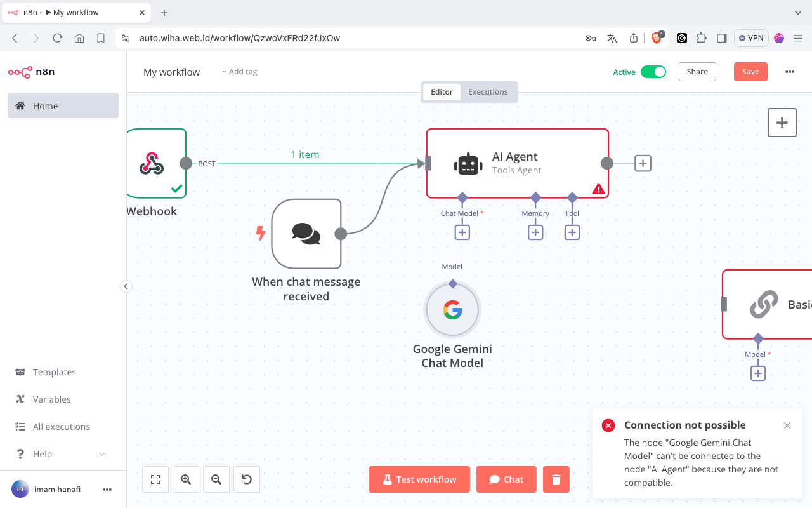Viewport: 812px width, 508px height.
Task: Open imam hanafi user options menu
Action: 107,490
